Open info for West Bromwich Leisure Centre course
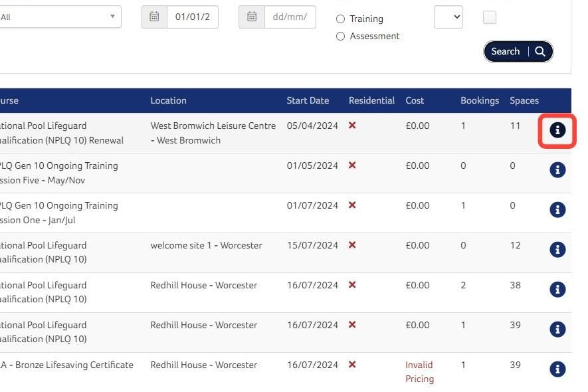Image resolution: width=588 pixels, height=392 pixels. (x=557, y=130)
